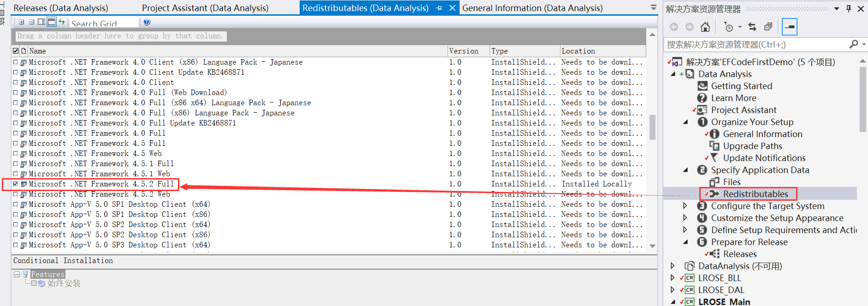868x306 pixels.
Task: Switch to Project Assistant (Data Analysis) tab
Action: tap(205, 8)
